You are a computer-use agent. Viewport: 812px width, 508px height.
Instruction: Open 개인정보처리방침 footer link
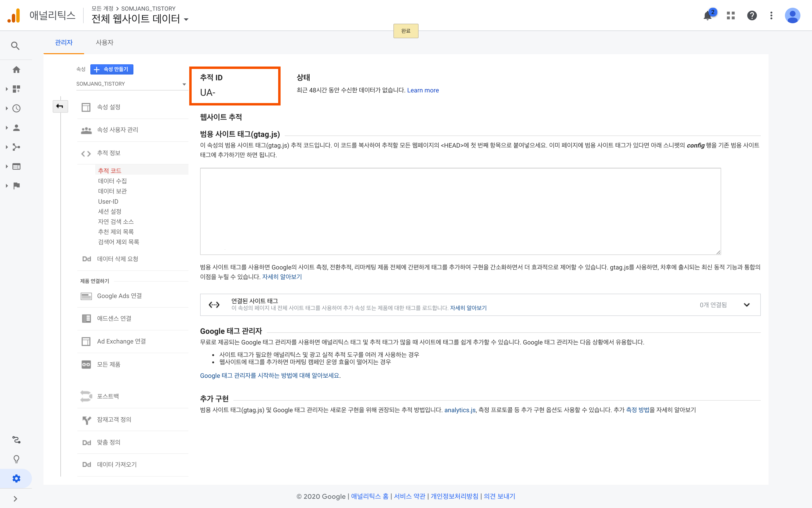(x=454, y=496)
